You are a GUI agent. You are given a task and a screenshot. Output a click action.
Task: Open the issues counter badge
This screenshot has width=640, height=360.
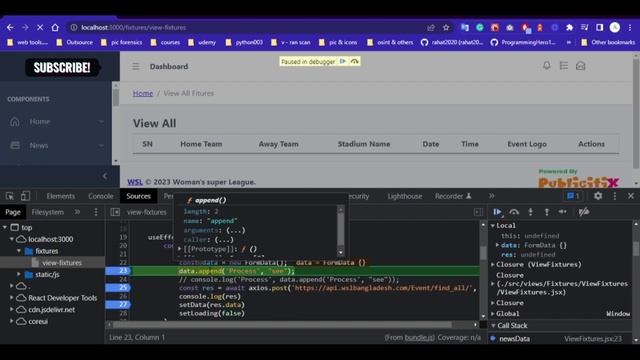click(573, 196)
